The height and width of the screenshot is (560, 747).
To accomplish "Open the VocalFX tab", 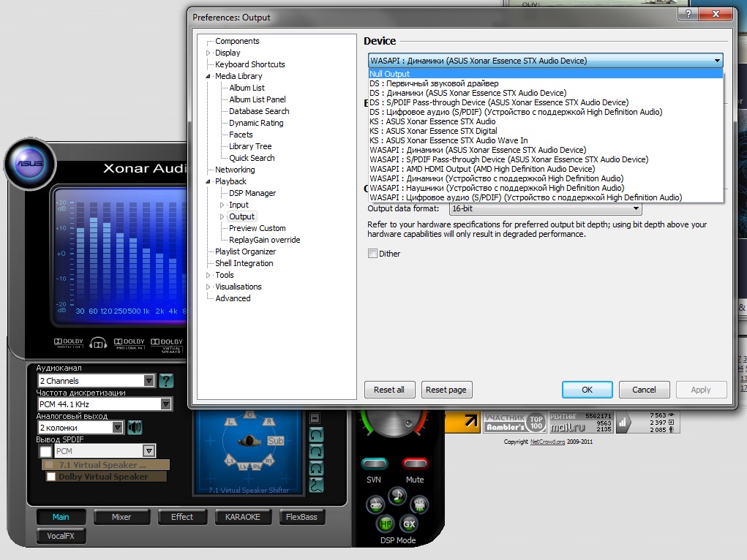I will [x=61, y=536].
